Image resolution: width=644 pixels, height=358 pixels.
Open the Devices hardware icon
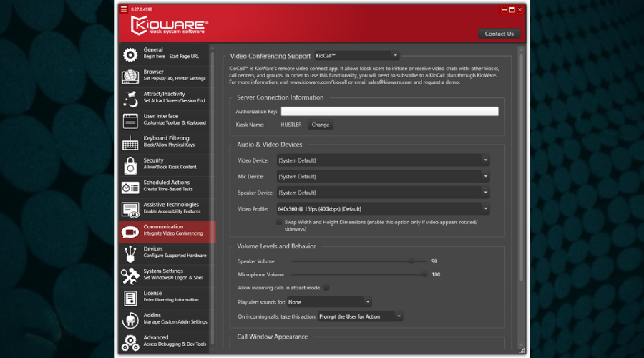(130, 254)
